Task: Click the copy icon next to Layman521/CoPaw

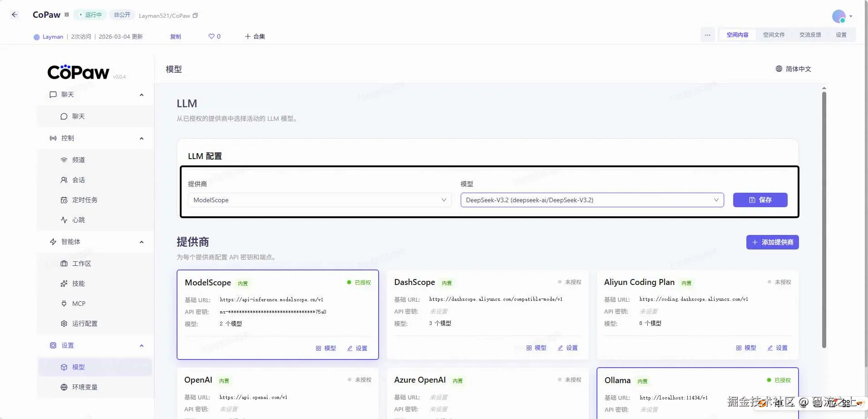Action: point(195,15)
